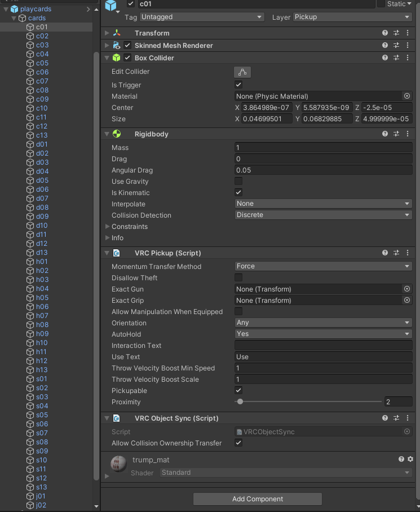This screenshot has width=420, height=512.
Task: Open help for VRC Pickup script
Action: click(385, 253)
